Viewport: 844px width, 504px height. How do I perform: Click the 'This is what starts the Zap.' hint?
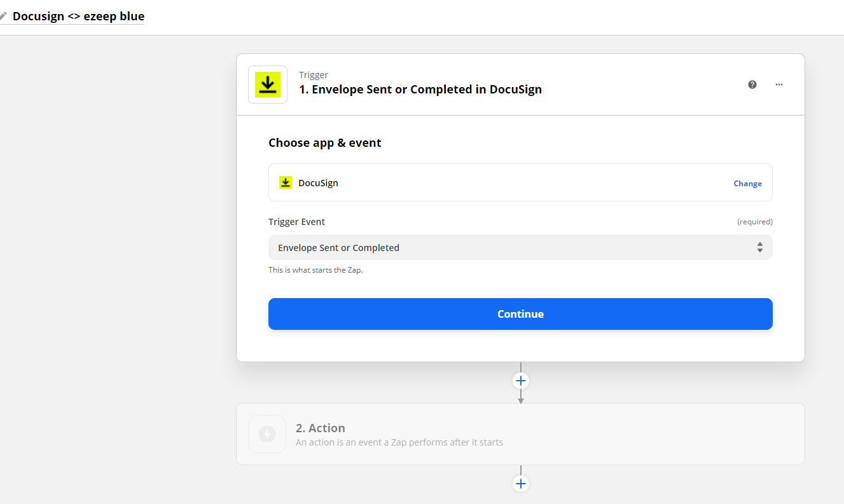315,270
